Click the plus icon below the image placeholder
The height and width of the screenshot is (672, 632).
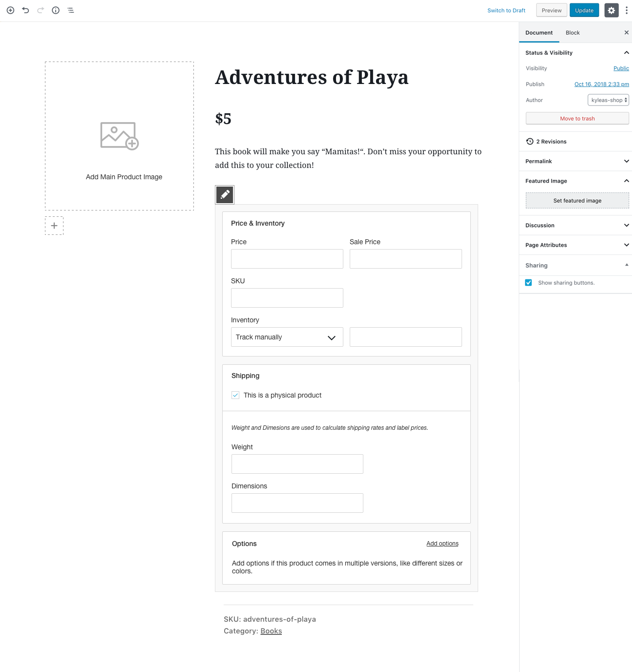pos(54,226)
